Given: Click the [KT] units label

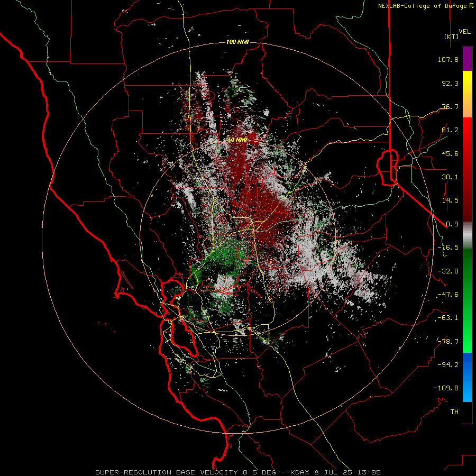Looking at the screenshot, I should click(x=452, y=36).
